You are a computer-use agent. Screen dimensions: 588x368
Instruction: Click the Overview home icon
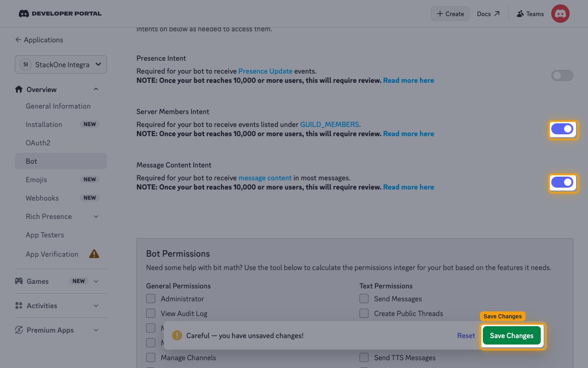coord(19,89)
